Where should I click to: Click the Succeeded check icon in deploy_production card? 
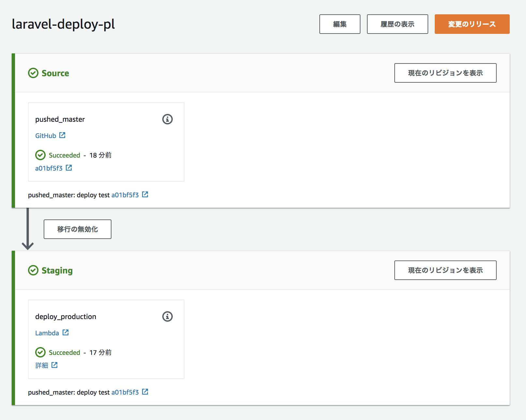click(40, 352)
